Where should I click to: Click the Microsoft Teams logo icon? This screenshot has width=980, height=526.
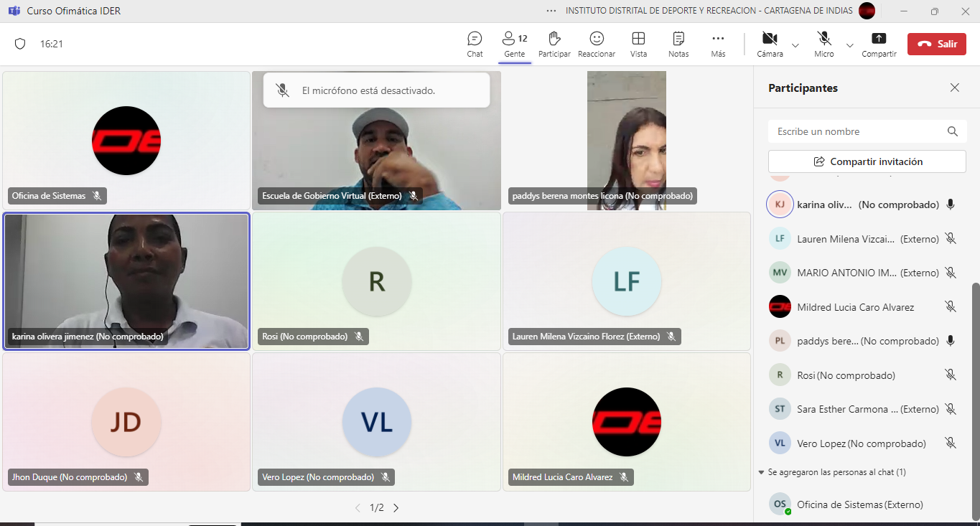14,11
